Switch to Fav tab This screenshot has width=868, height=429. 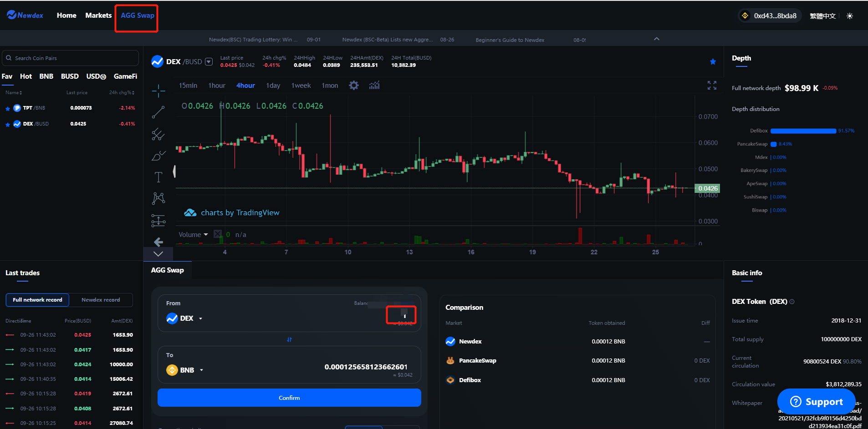tap(7, 76)
